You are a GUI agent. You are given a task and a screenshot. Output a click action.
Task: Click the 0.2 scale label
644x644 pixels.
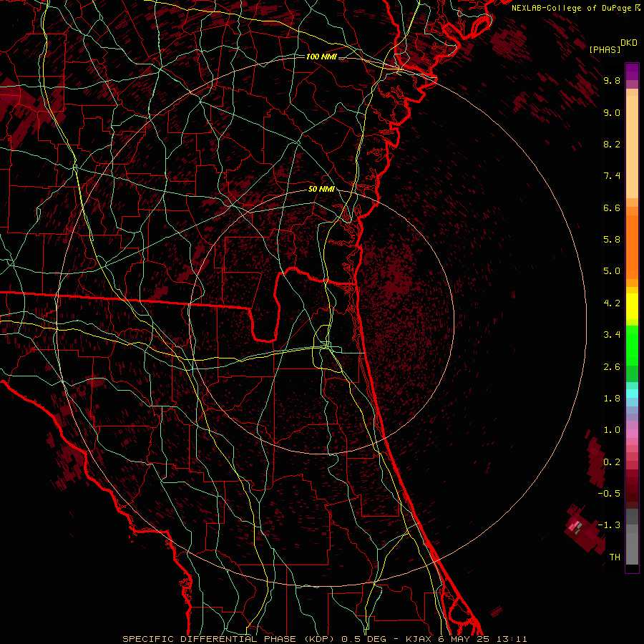[612, 462]
